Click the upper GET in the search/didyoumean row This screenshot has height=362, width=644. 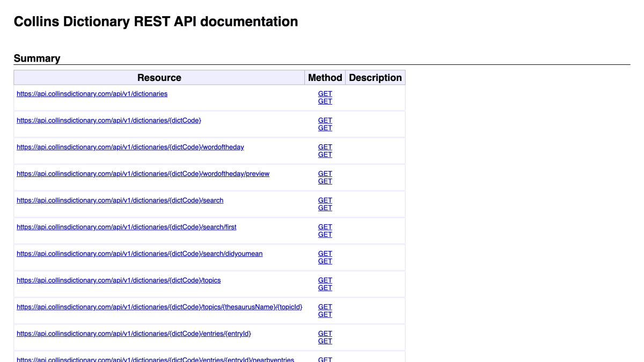[x=325, y=254]
